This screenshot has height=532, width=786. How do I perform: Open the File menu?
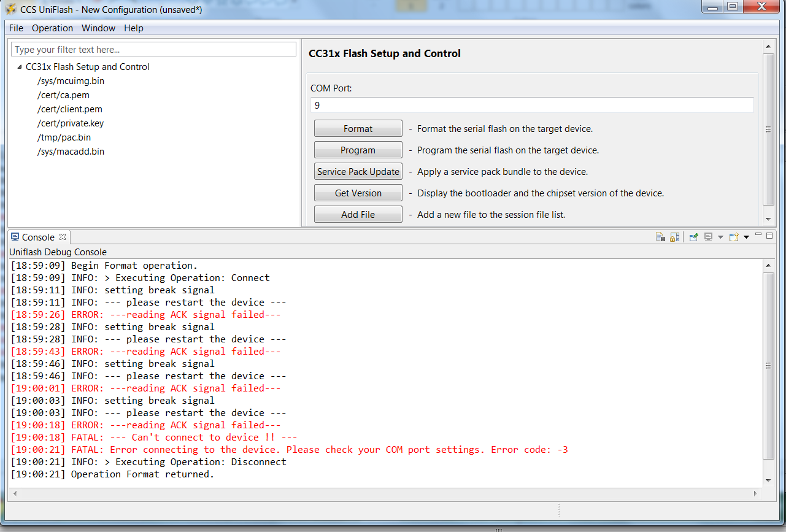coord(17,28)
